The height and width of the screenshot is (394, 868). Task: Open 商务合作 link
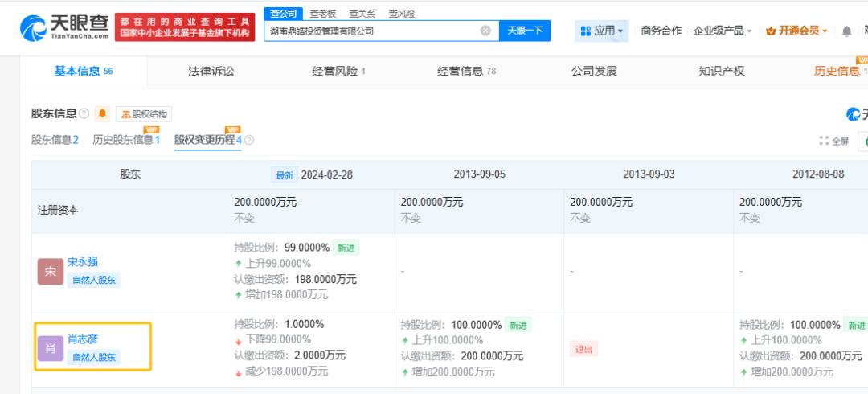661,31
